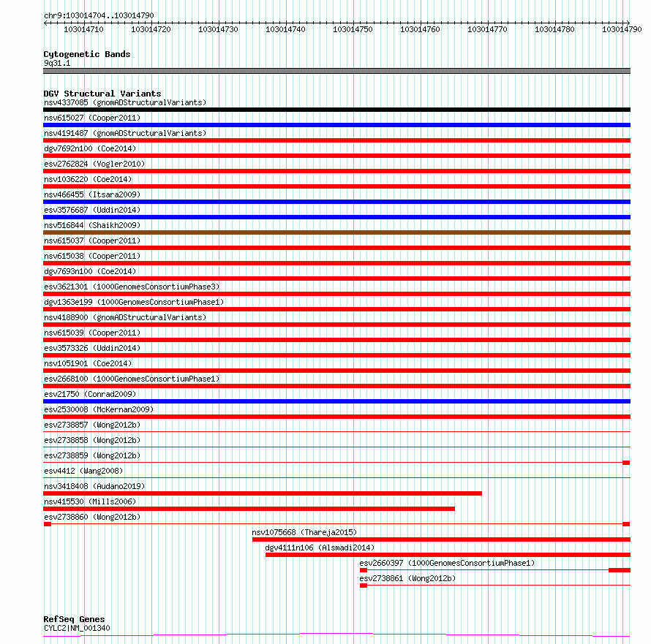Click the red bar below dgv4111n106
651x644 pixels.
click(448, 555)
